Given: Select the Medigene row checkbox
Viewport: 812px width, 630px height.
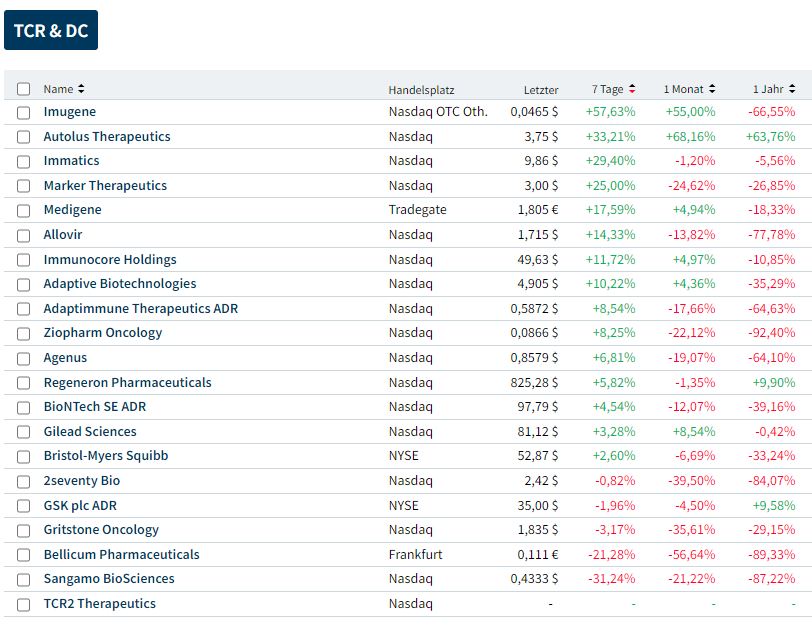Looking at the screenshot, I should pos(24,210).
